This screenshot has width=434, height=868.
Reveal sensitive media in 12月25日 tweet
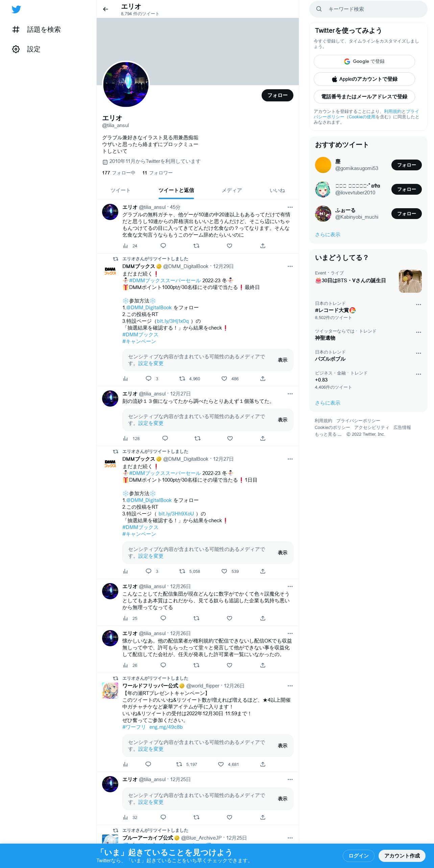pos(283,799)
